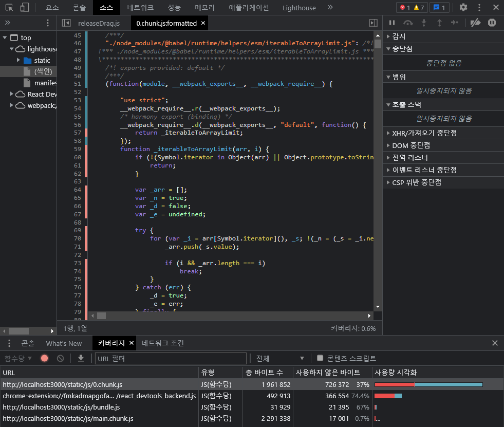Open What's New drawer tab
This screenshot has height=427, width=504.
click(x=64, y=343)
